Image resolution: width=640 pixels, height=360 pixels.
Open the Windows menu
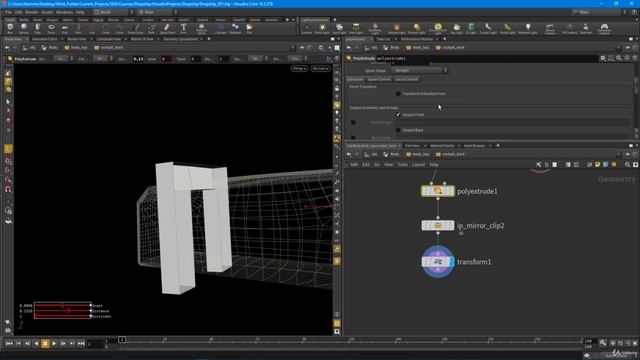[x=64, y=12]
